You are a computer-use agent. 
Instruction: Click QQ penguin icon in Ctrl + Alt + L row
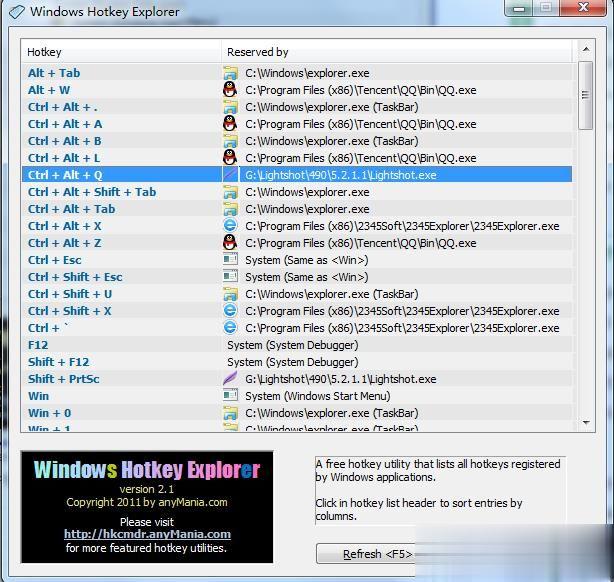(x=230, y=158)
